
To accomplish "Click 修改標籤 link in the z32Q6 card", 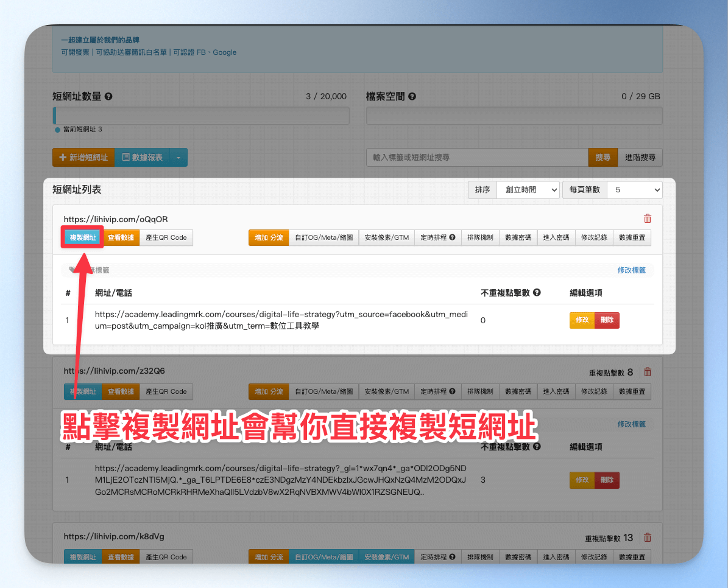I will pos(631,424).
